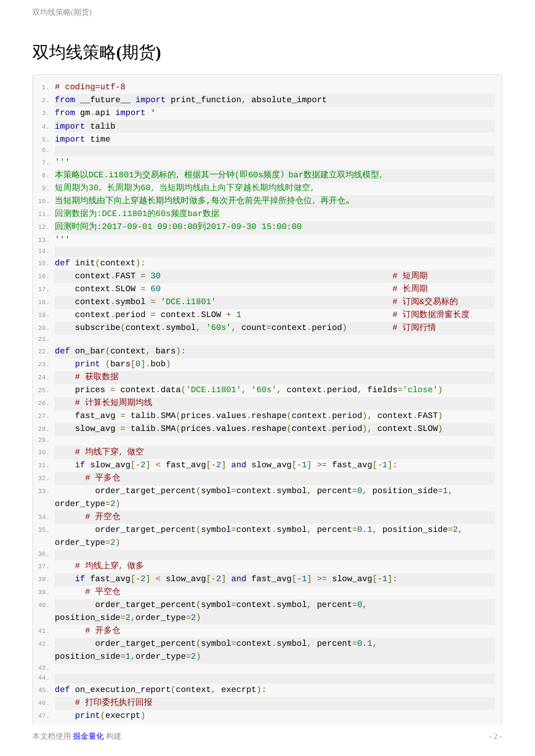This screenshot has height=756, width=535.
Task: Click 'def on_execution_report(context, execrpt):' line
Action: [161, 690]
